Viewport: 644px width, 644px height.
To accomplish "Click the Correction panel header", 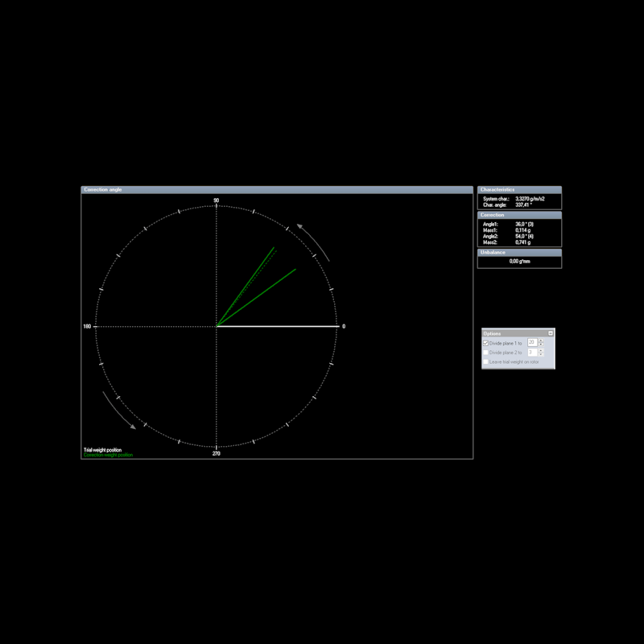I will [x=519, y=215].
